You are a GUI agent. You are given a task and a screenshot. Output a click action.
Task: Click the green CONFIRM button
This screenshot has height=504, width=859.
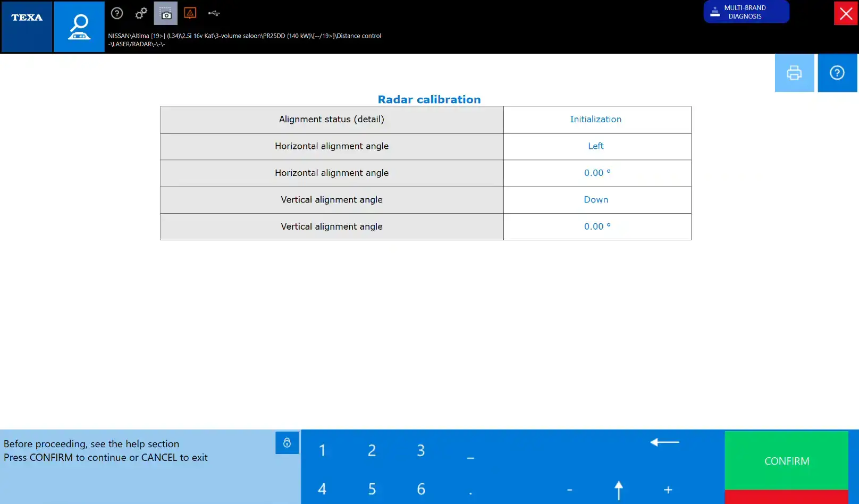787,460
